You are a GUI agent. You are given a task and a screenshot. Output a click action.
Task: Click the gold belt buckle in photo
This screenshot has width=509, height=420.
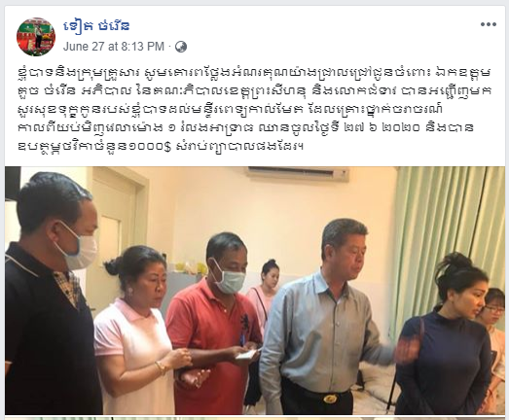[331, 399]
